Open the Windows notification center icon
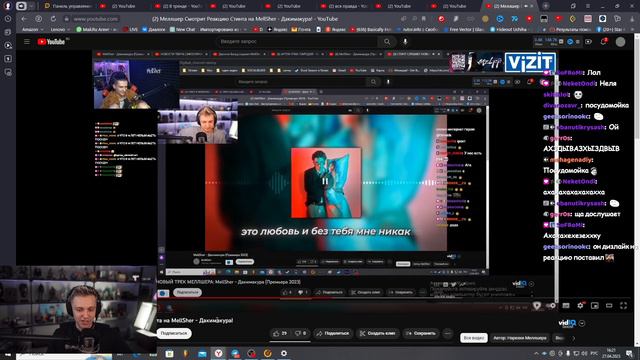 629,353
